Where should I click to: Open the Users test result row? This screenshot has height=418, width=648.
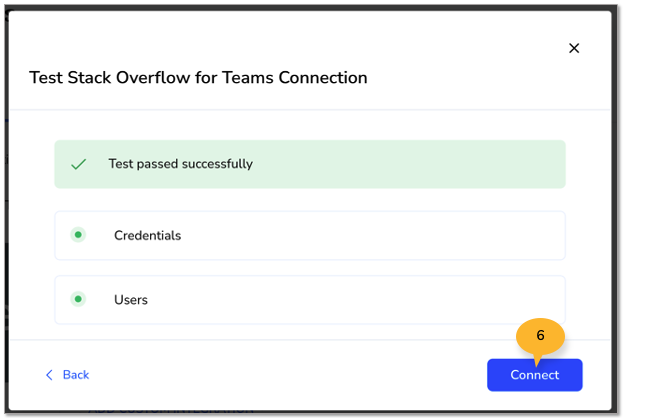tap(310, 300)
